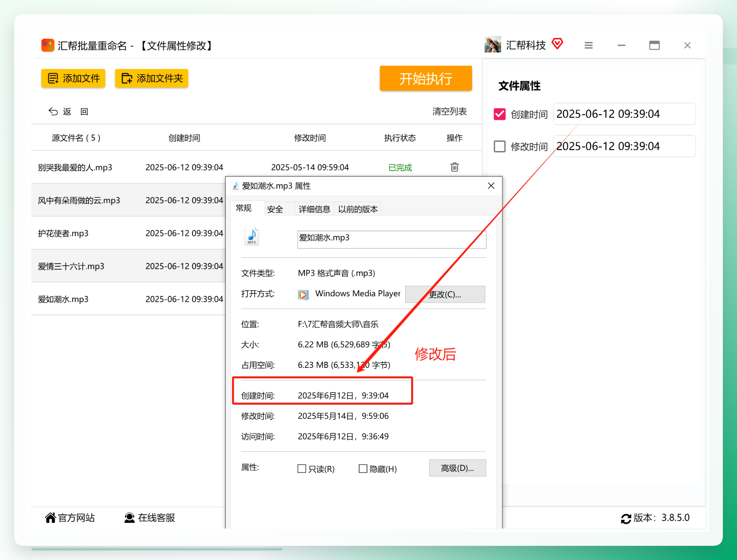Click location text F:\7汇帮音频大师\音乐
This screenshot has width=737, height=560.
[x=338, y=324]
